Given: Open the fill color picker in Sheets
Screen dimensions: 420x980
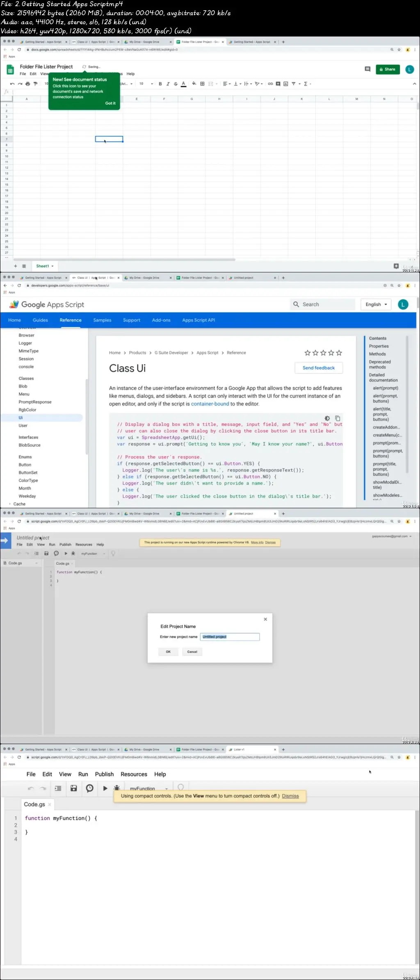Looking at the screenshot, I should [194, 84].
